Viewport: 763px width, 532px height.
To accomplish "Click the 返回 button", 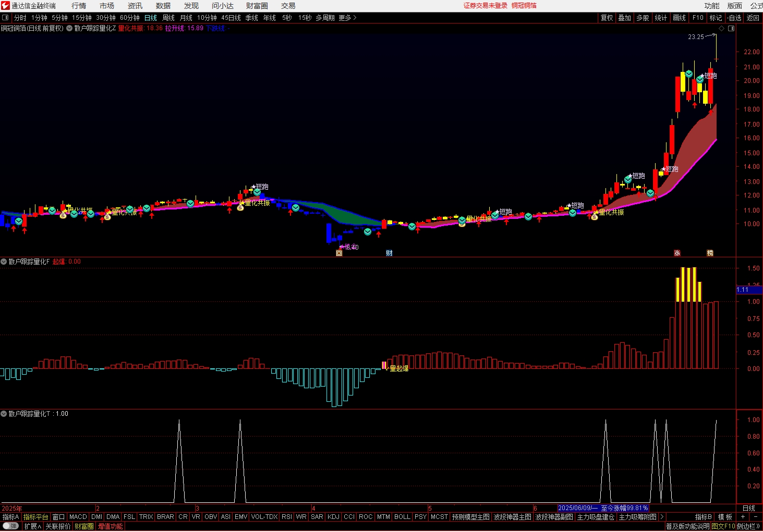I will point(753,18).
